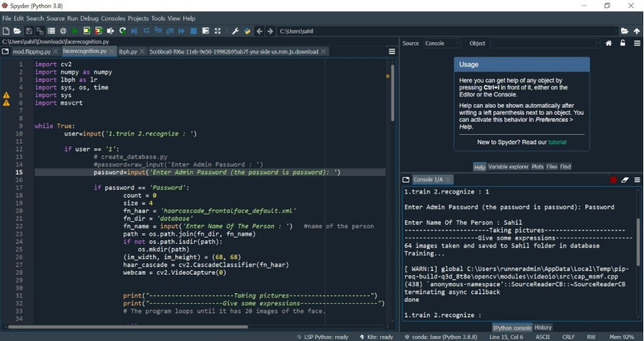644x341 pixels.
Task: Open the file switcher list icon
Action: (x=51, y=31)
